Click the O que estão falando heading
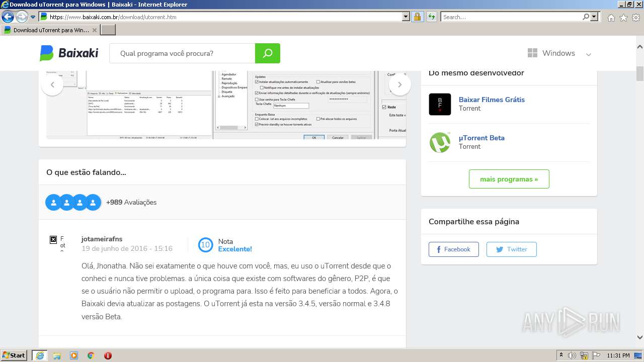The width and height of the screenshot is (644, 362). point(86,172)
